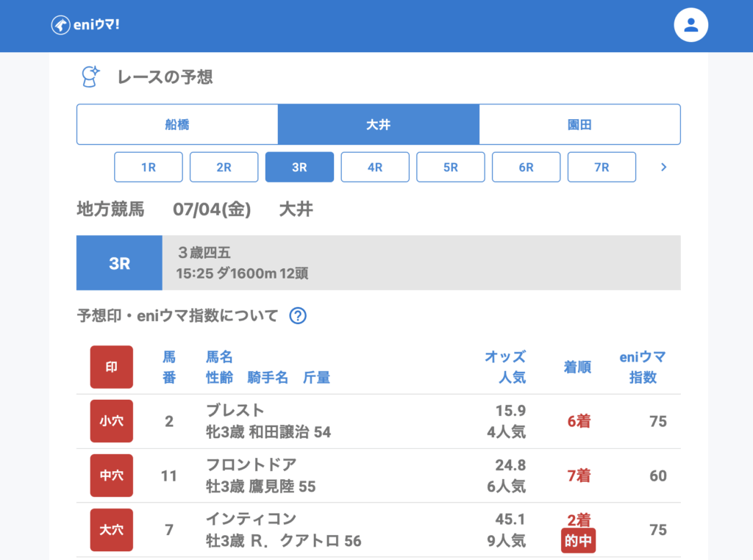753x560 pixels.
Task: Go to race 4R
Action: pos(375,167)
